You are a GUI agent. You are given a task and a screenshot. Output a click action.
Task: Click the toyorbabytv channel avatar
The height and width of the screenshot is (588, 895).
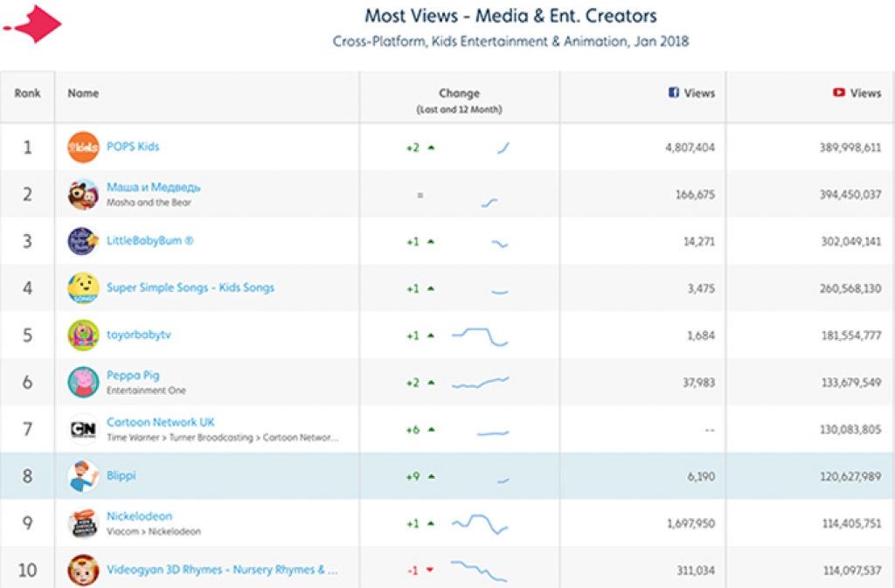click(83, 336)
